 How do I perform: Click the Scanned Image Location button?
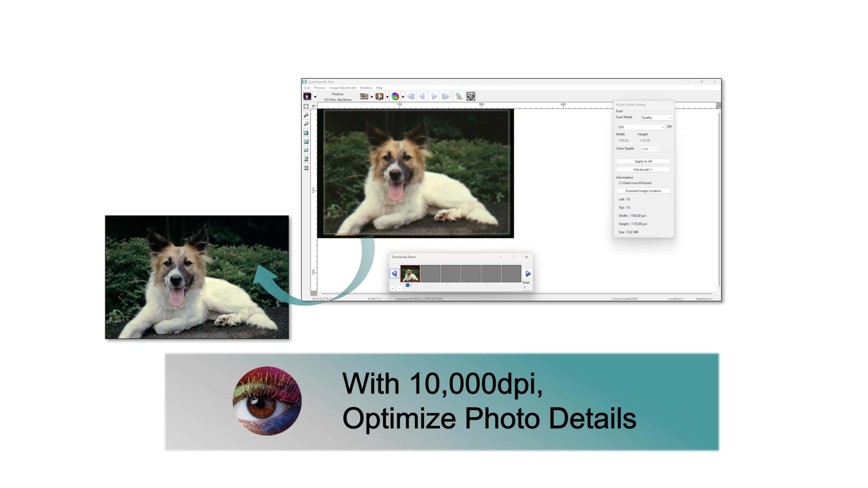point(643,191)
